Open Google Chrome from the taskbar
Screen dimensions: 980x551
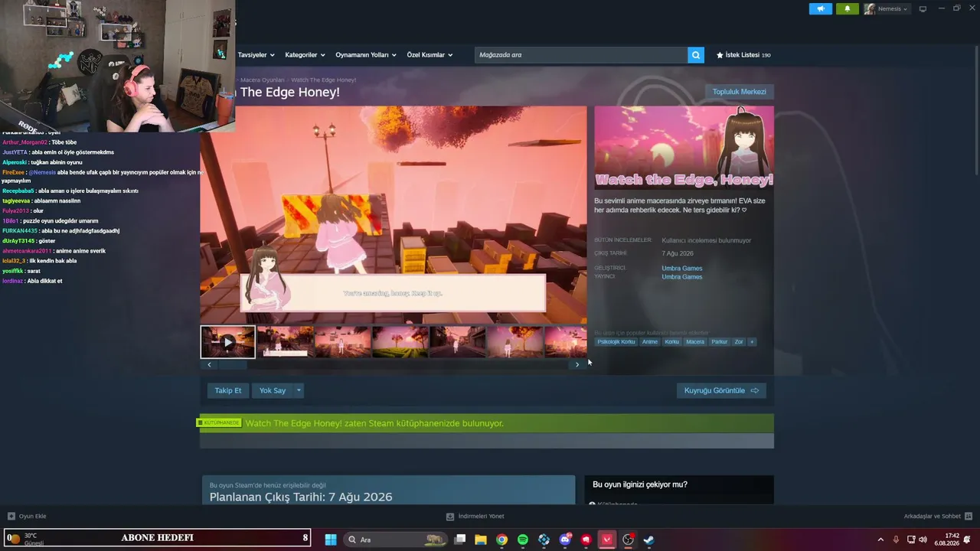tap(501, 540)
